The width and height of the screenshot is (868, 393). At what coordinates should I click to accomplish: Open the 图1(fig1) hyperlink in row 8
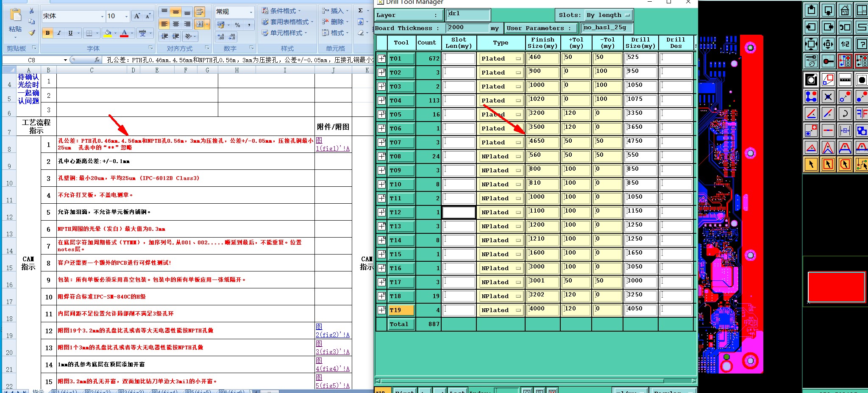click(333, 144)
